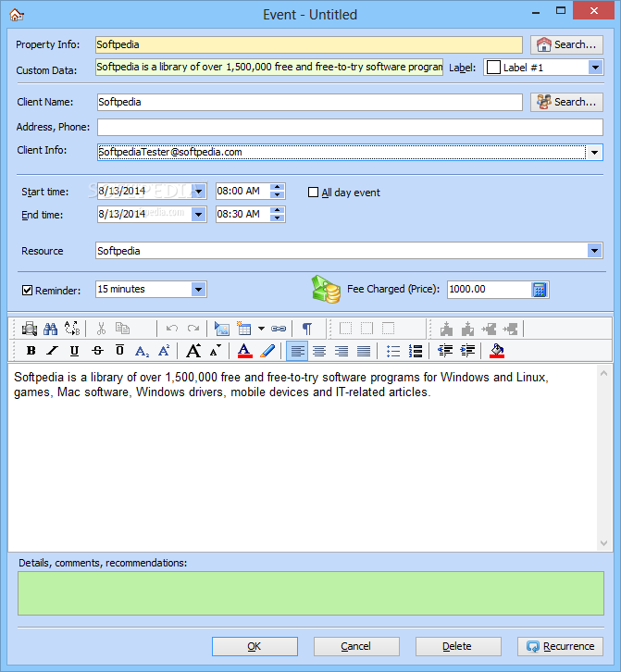Open the start date calendar dropdown
The image size is (621, 672).
click(x=198, y=192)
